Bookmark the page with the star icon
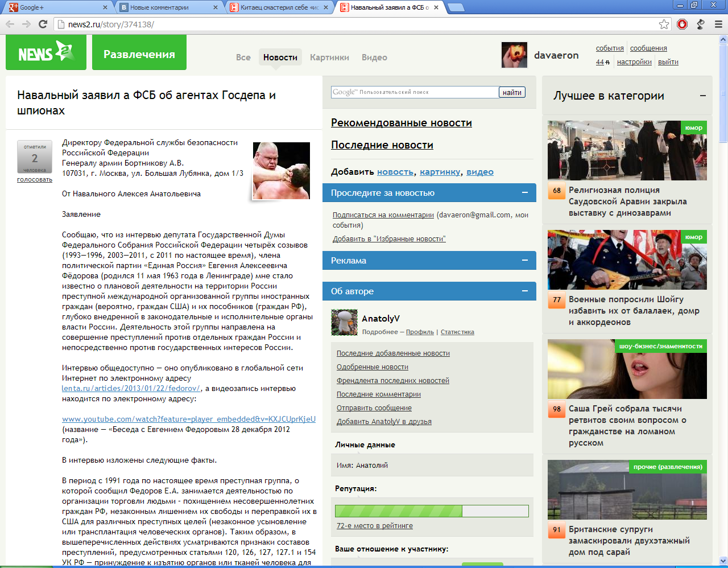The height and width of the screenshot is (568, 728). point(664,24)
